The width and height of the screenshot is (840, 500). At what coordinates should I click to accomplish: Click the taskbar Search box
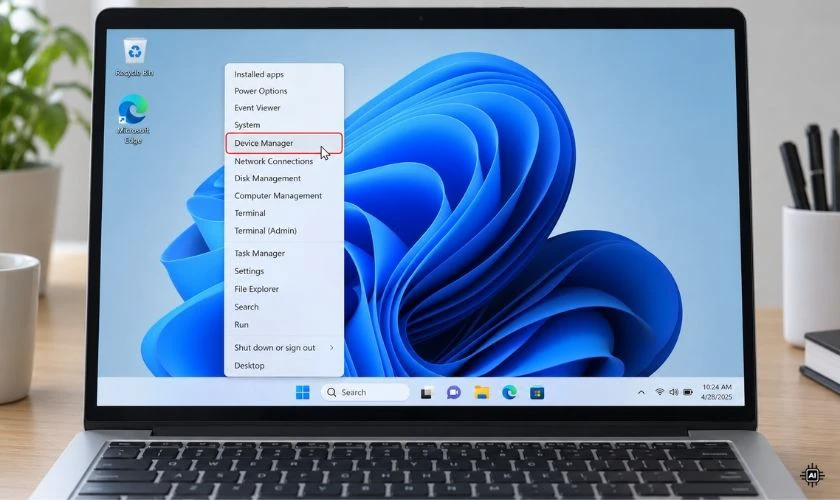pos(365,392)
